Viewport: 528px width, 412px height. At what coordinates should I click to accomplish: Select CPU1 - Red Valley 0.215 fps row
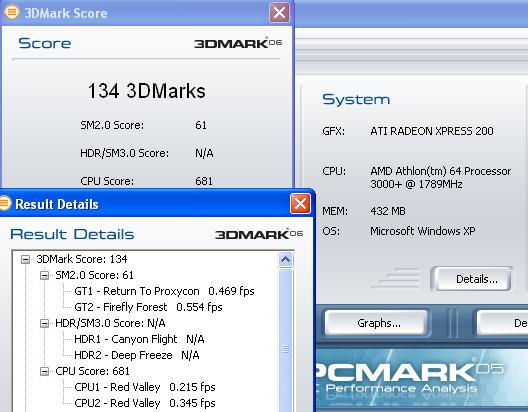point(145,387)
